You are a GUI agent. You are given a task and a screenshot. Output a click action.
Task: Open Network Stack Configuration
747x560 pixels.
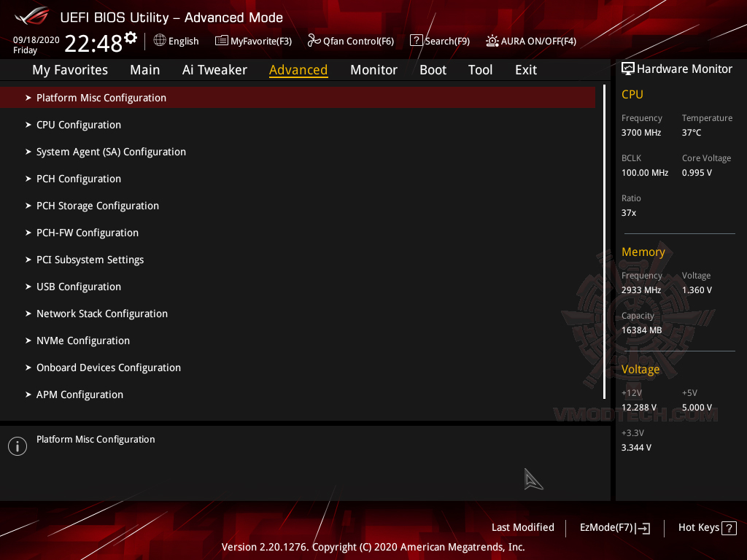101,314
